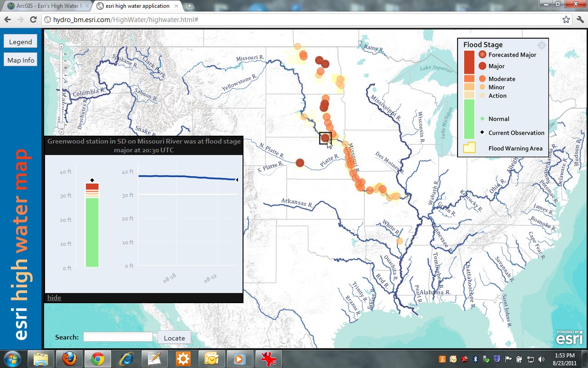Click the green Normal range of the stage bar
This screenshot has width=588, height=368.
(x=92, y=232)
